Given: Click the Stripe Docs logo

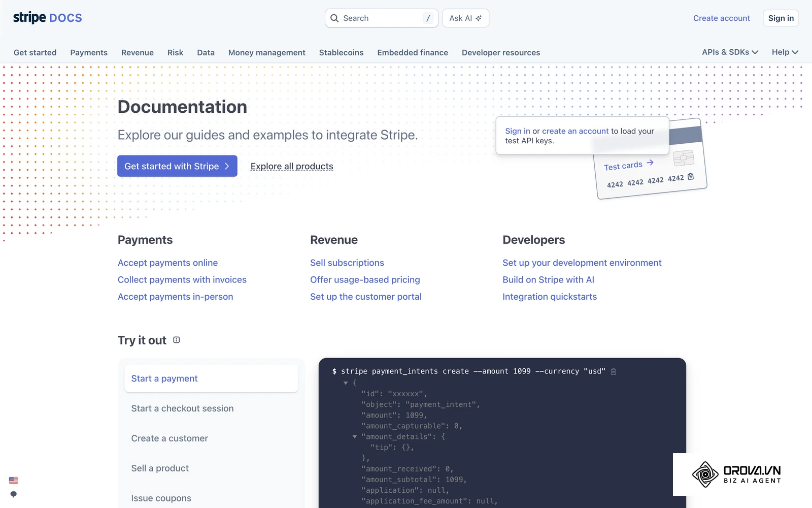Looking at the screenshot, I should (x=48, y=18).
